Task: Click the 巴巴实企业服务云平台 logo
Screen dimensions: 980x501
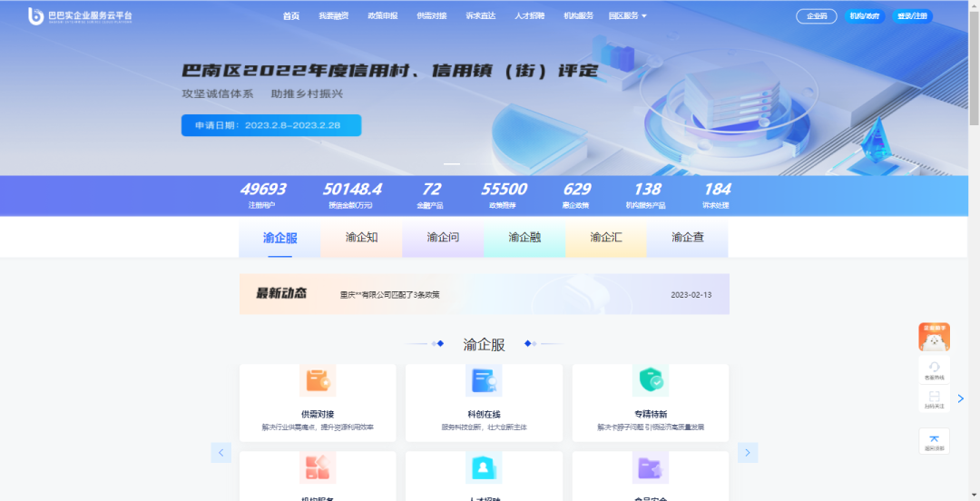Action: click(x=80, y=15)
